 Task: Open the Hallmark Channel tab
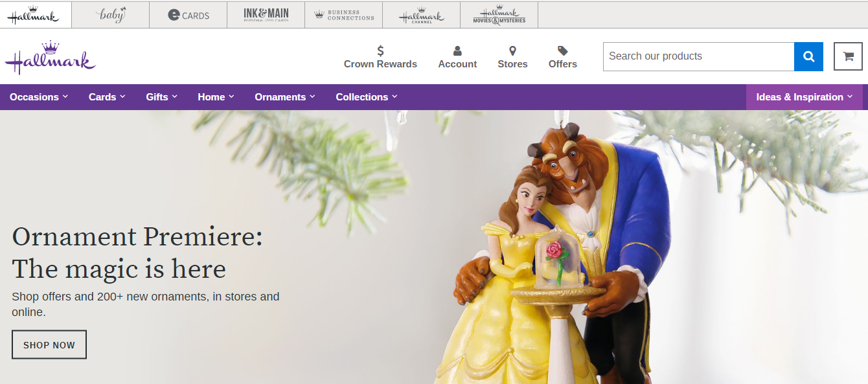pos(422,15)
